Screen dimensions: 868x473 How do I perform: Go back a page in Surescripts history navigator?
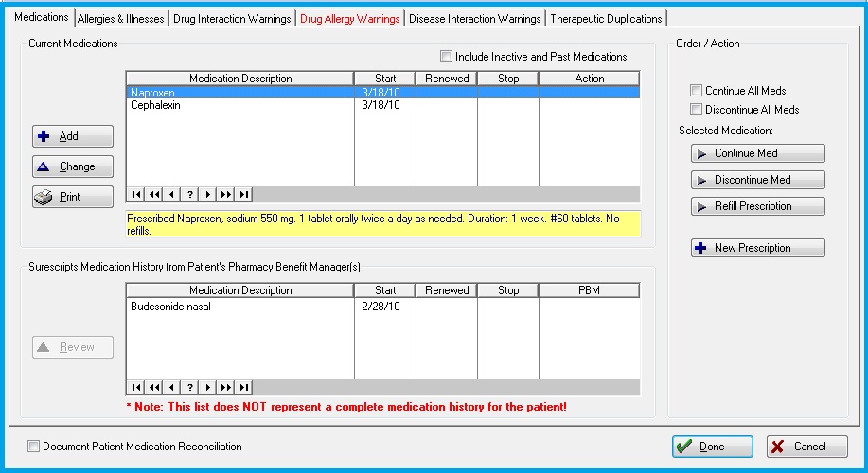click(x=154, y=387)
